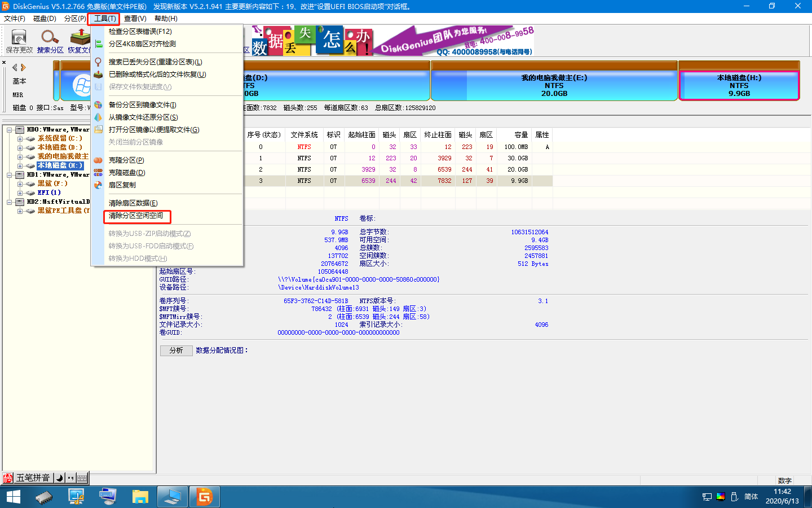Click the 克隆分区 clone partition icon
Screen dimensions: 812x508
click(x=99, y=160)
